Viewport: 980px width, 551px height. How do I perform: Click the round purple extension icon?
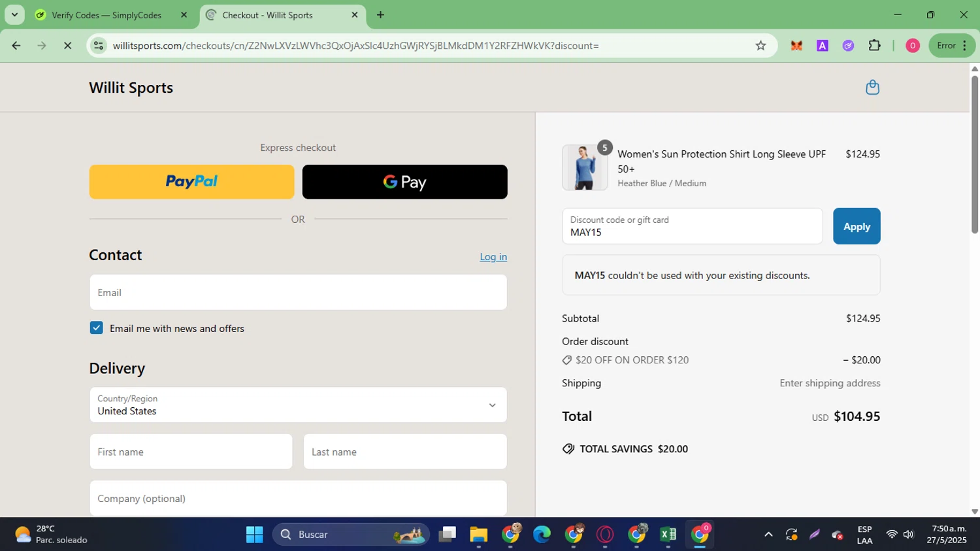coord(848,46)
